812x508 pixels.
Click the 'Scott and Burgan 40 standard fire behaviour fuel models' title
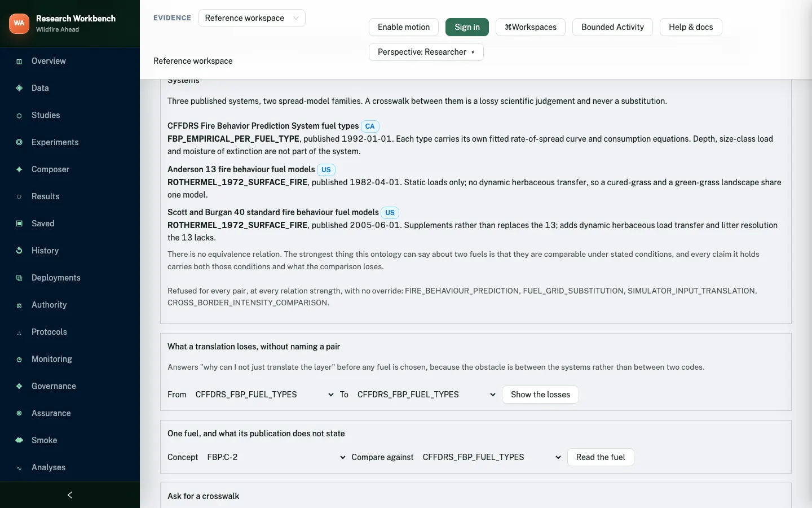[x=273, y=212]
